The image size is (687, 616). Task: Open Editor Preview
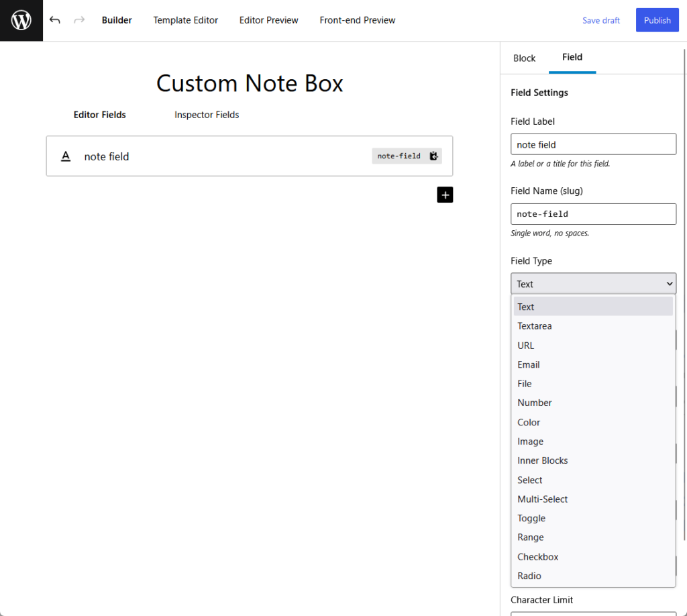tap(268, 20)
